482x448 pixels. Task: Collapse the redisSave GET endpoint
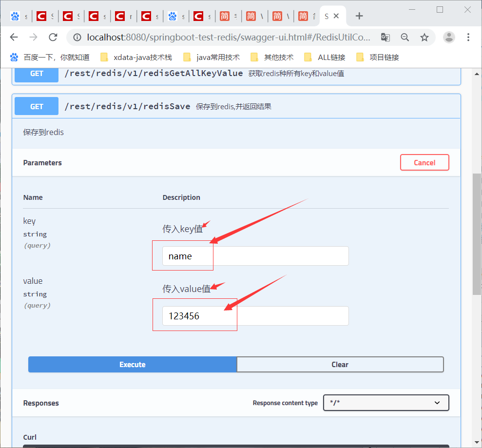coord(236,106)
